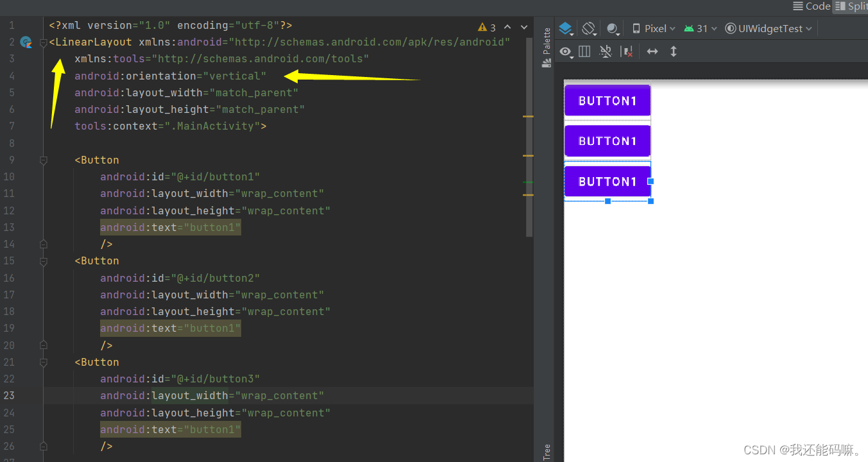Switch to Split view mode

tap(851, 6)
